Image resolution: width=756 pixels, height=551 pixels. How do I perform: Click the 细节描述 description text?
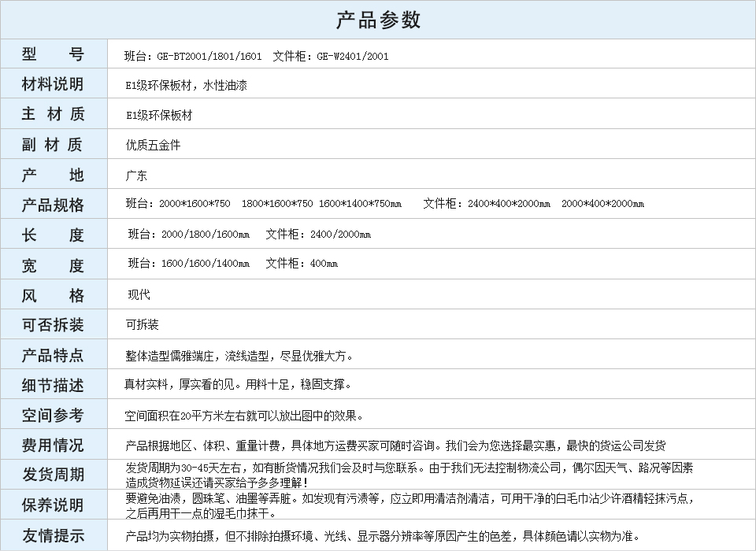(238, 385)
